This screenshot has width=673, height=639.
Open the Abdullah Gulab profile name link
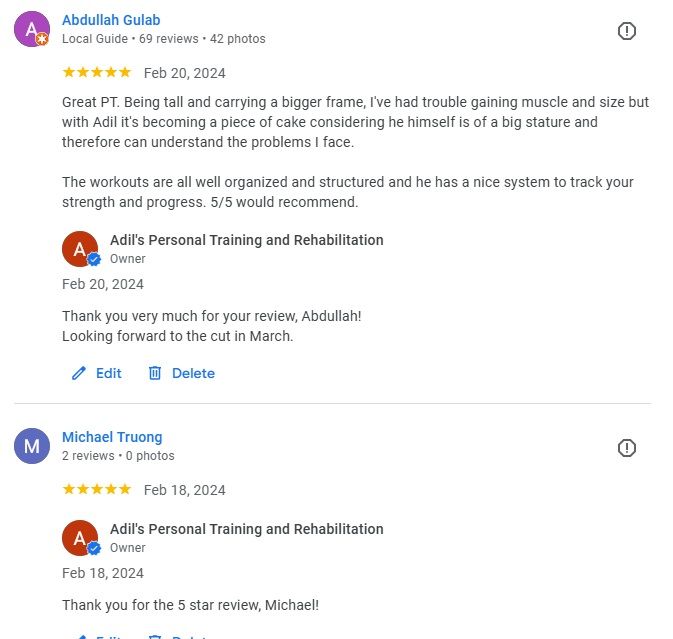[x=111, y=20]
